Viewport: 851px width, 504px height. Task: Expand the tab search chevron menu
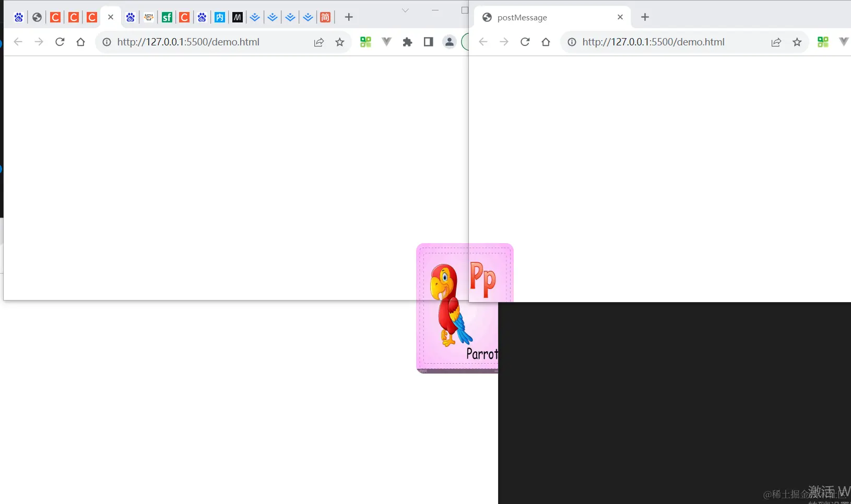pos(406,10)
